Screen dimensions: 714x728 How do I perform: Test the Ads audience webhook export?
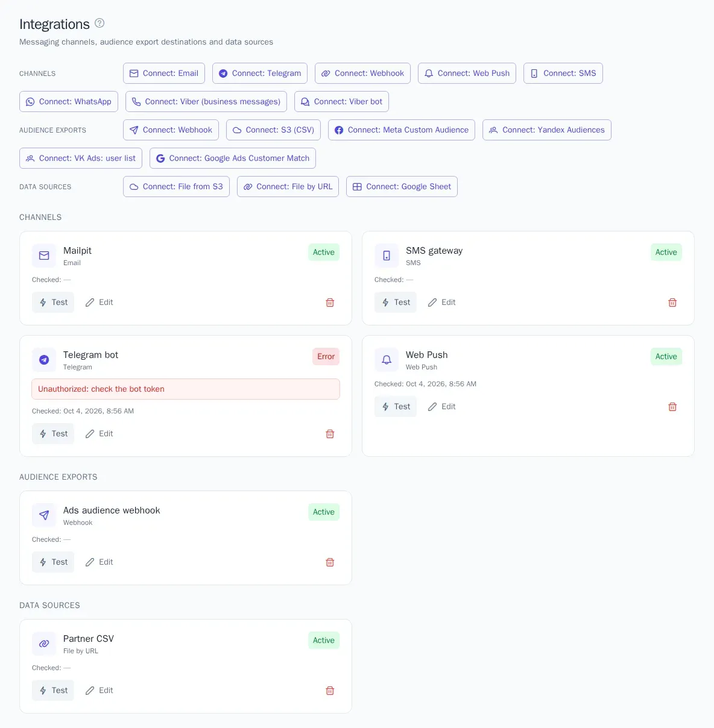click(x=53, y=562)
